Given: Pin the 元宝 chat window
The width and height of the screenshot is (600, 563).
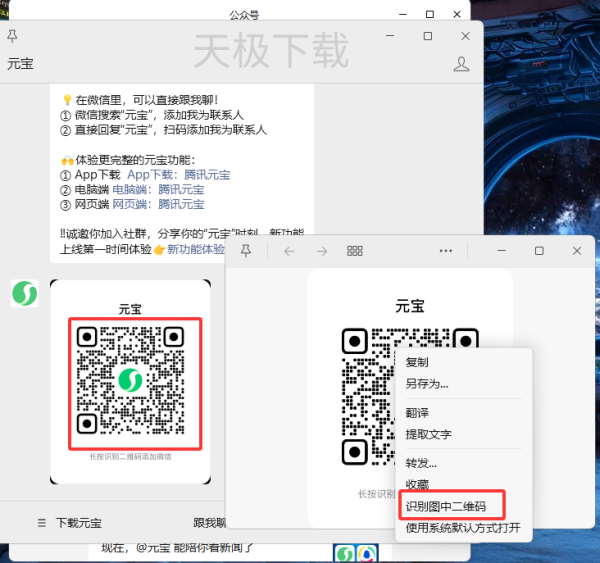Looking at the screenshot, I should pyautogui.click(x=12, y=36).
